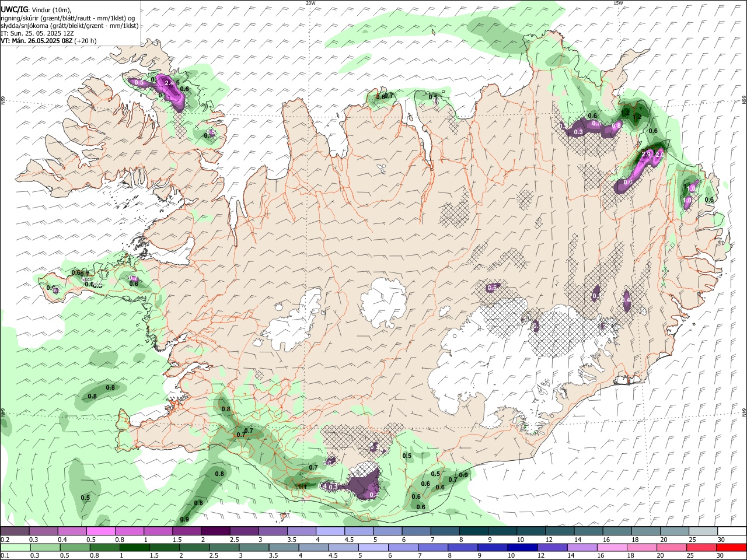
Task: Select the deep blue rain swatch between 10 and 12
Action: [x=522, y=547]
